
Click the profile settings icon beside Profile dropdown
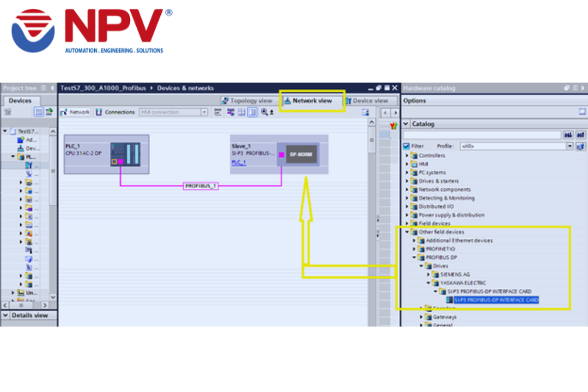tap(581, 146)
